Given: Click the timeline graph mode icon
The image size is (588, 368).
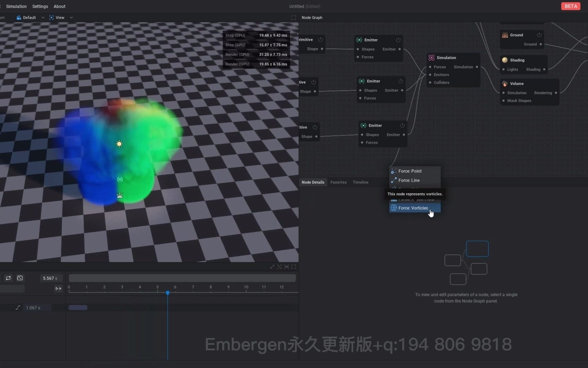Looking at the screenshot, I should (20, 278).
